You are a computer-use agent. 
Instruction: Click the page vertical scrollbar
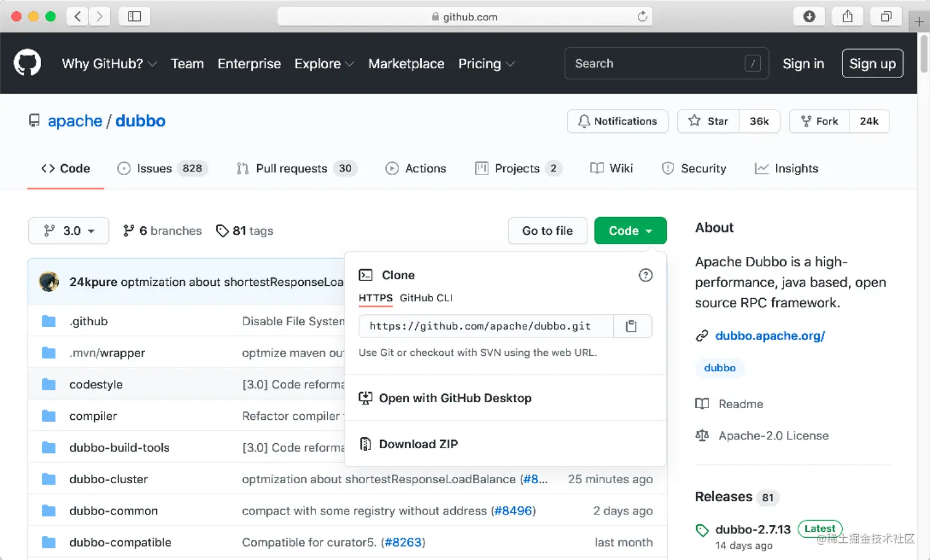[x=924, y=54]
